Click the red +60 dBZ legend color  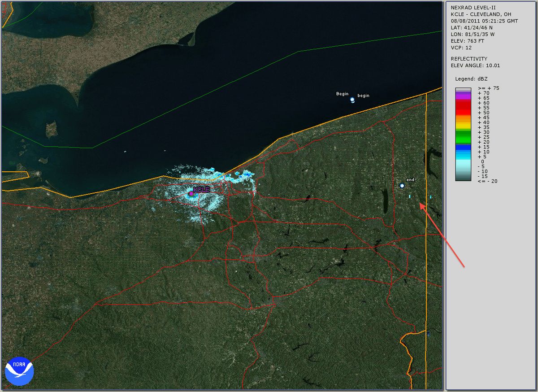(463, 103)
